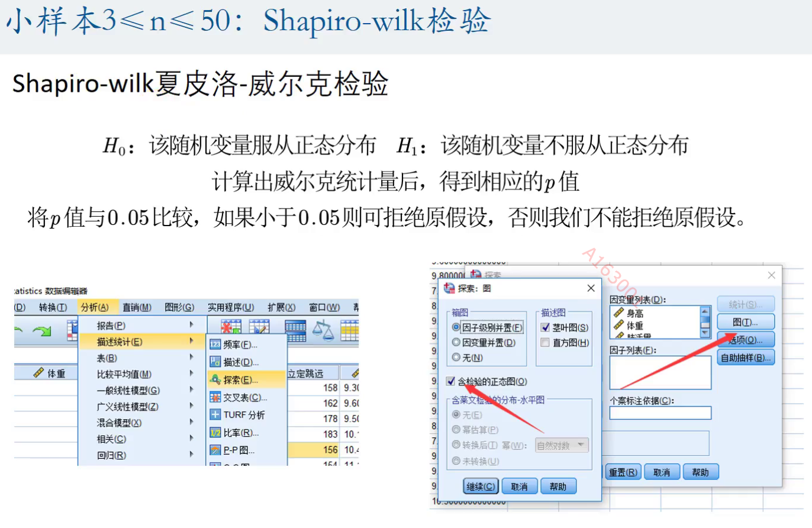The image size is (812, 528).
Task: Click the 比率(R) ratio icon in submenu
Action: (x=215, y=433)
